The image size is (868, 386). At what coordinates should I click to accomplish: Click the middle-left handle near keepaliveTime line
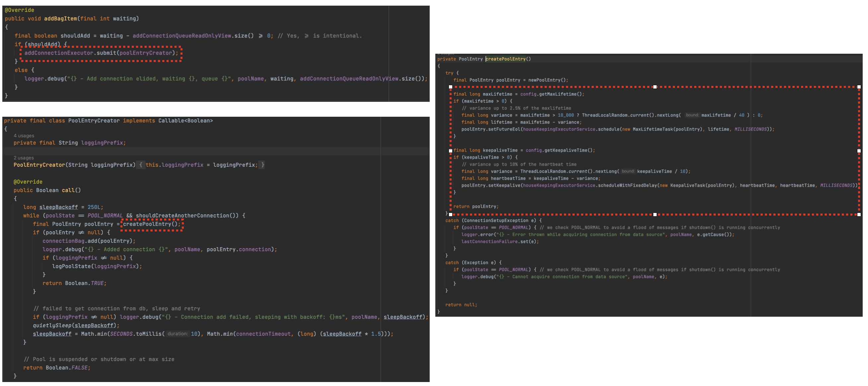tap(451, 151)
